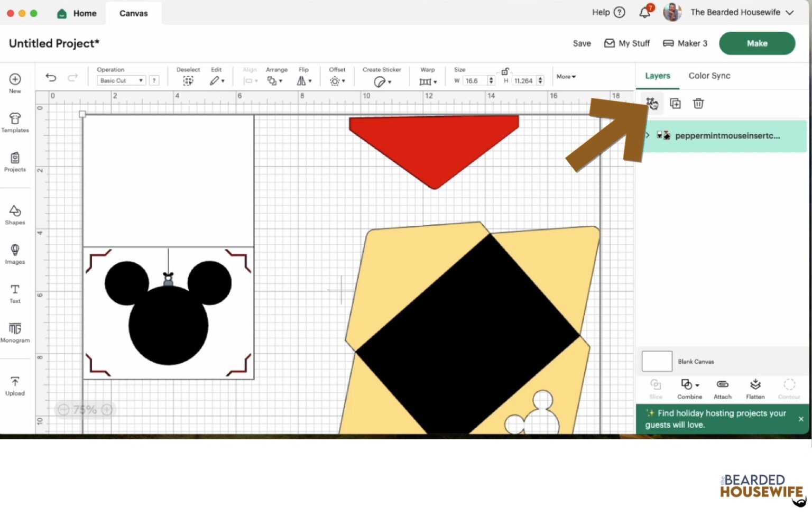
Task: Click the width stepper arrows
Action: [x=491, y=80]
